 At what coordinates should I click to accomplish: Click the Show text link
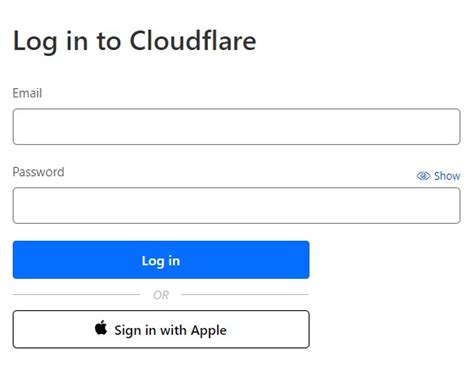coord(447,176)
